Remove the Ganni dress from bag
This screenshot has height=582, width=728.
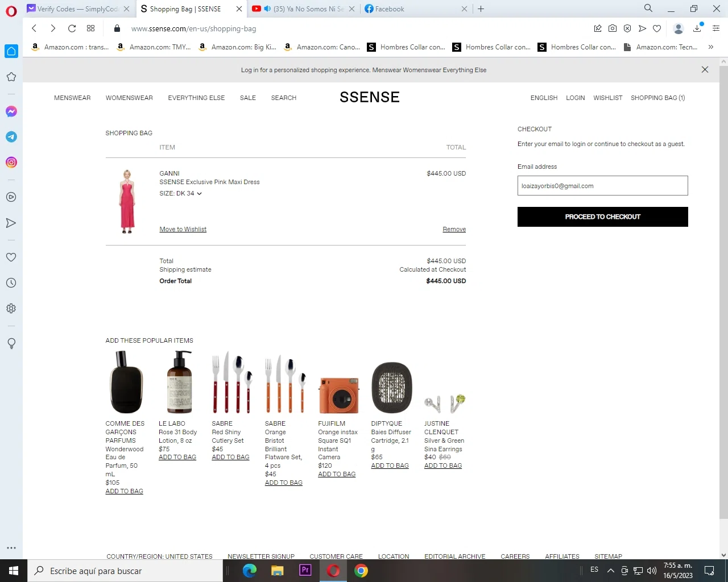[454, 229]
